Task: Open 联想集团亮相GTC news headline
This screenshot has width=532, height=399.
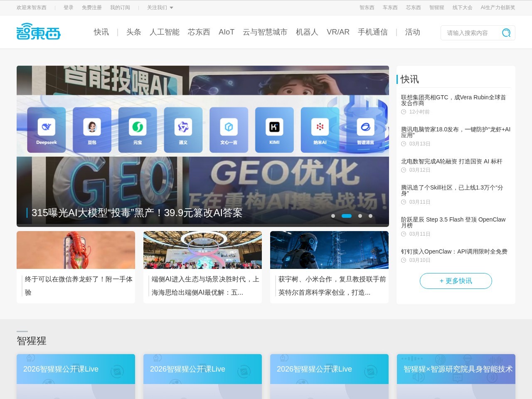Action: pyautogui.click(x=453, y=100)
